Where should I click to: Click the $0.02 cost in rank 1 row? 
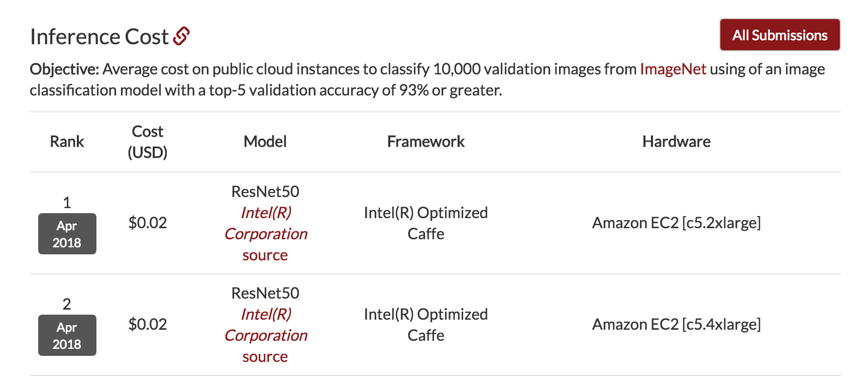click(x=148, y=223)
